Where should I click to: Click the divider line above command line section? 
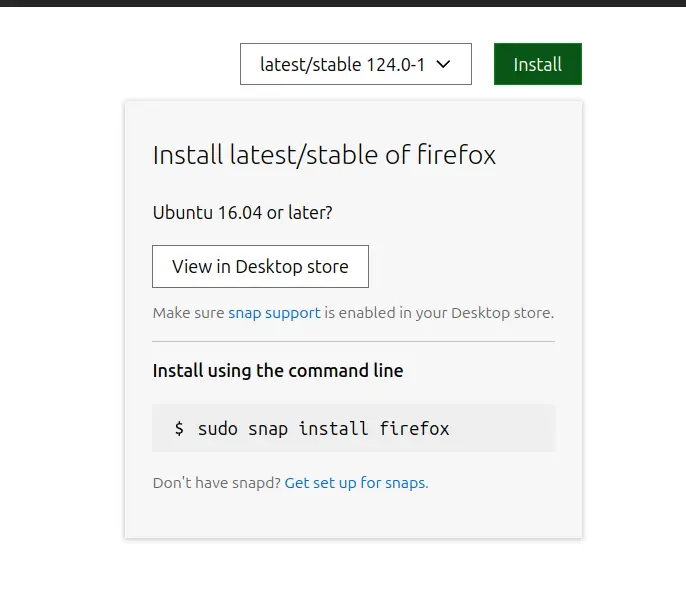(x=353, y=341)
